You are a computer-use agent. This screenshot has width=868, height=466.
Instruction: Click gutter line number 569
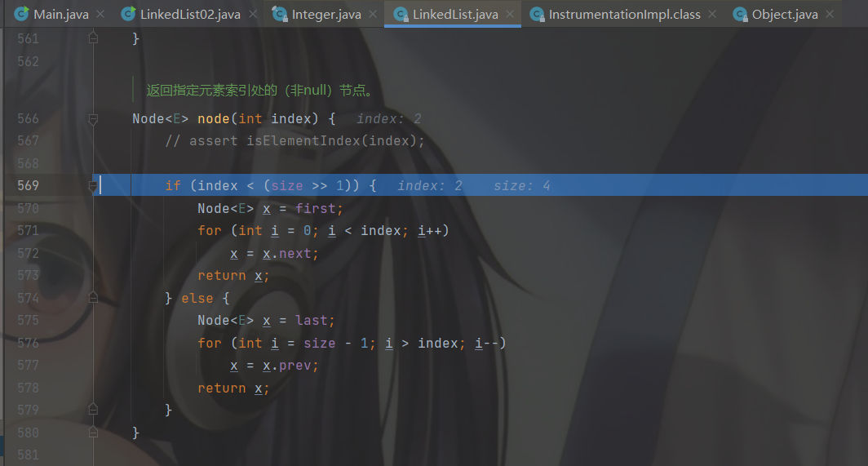pyautogui.click(x=29, y=185)
